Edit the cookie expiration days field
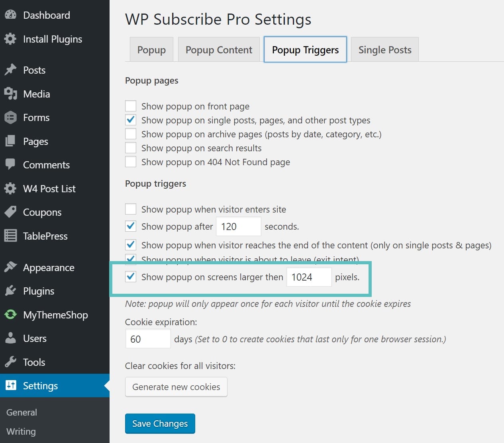The height and width of the screenshot is (443, 504). [148, 339]
